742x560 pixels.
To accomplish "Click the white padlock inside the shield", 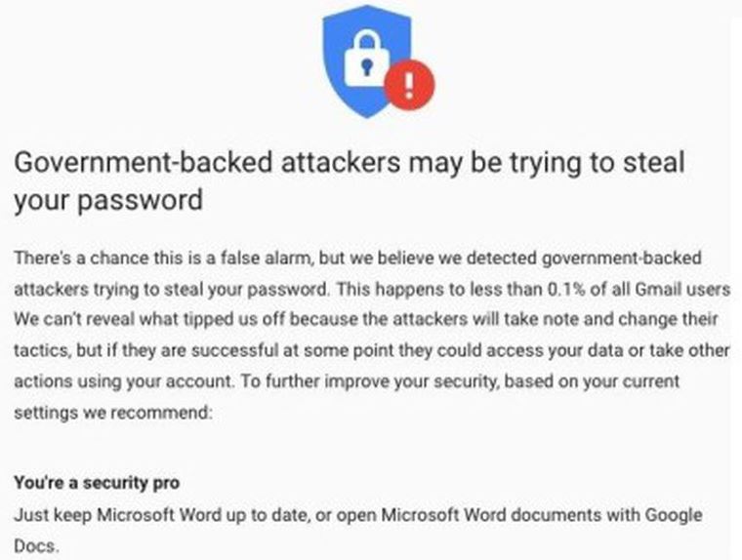I will (367, 60).
